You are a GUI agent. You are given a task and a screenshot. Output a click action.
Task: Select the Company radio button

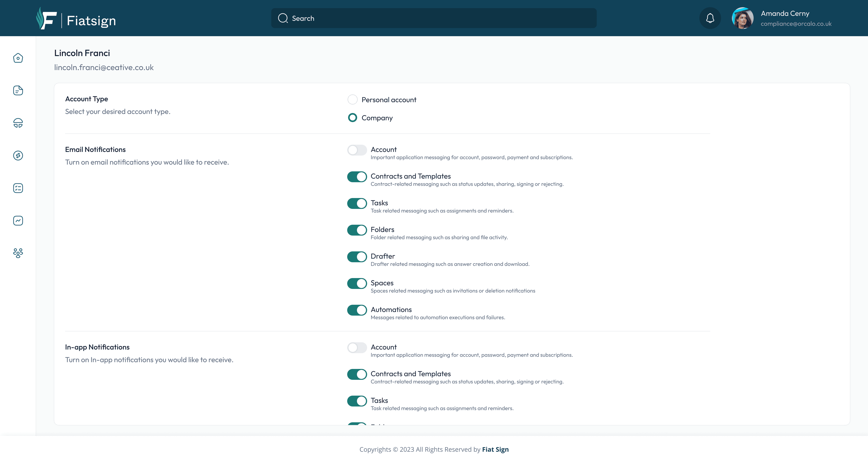pos(352,118)
